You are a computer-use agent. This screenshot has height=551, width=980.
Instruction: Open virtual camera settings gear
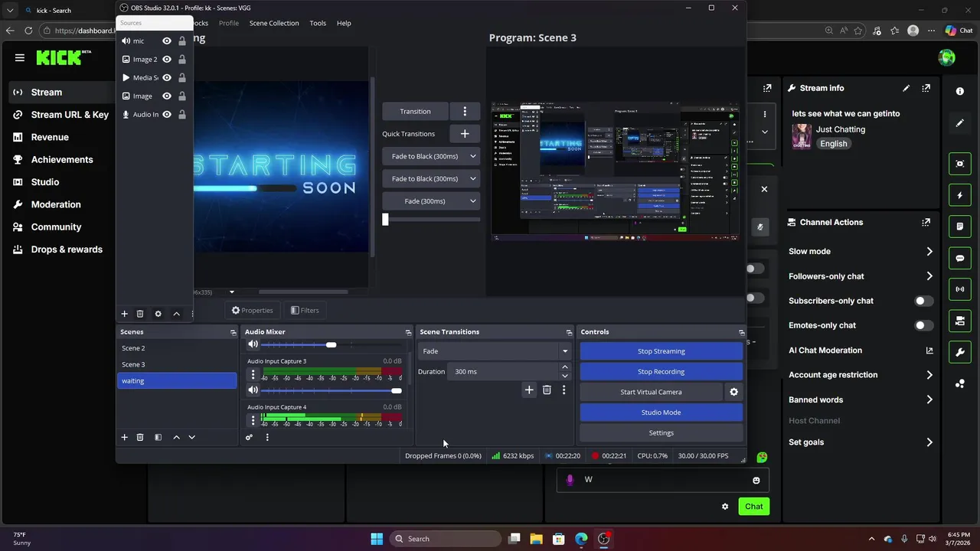pyautogui.click(x=733, y=392)
